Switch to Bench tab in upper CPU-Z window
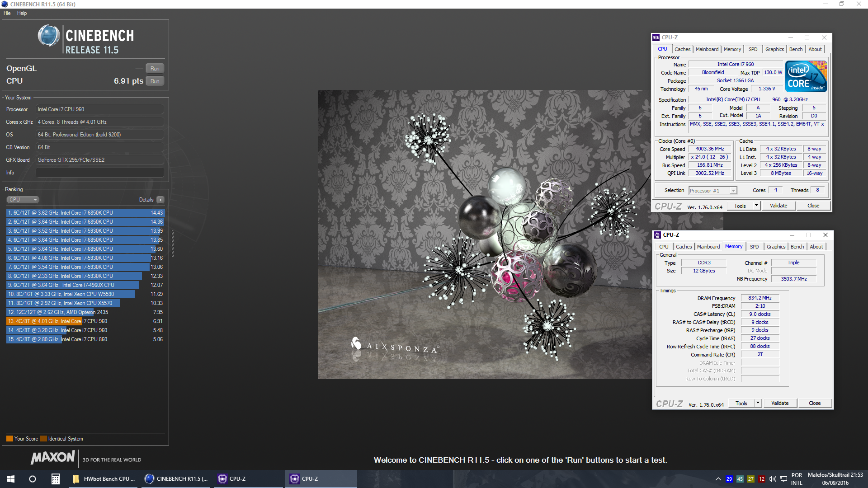This screenshot has width=868, height=488. click(x=796, y=49)
